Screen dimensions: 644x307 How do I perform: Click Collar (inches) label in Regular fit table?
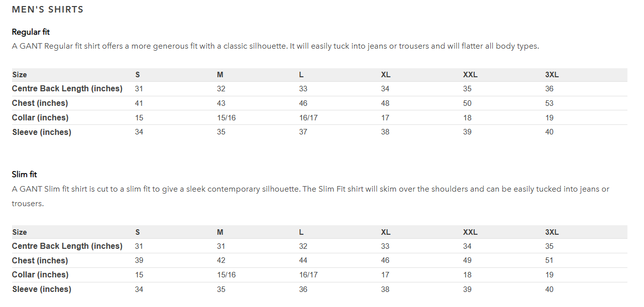click(x=40, y=118)
